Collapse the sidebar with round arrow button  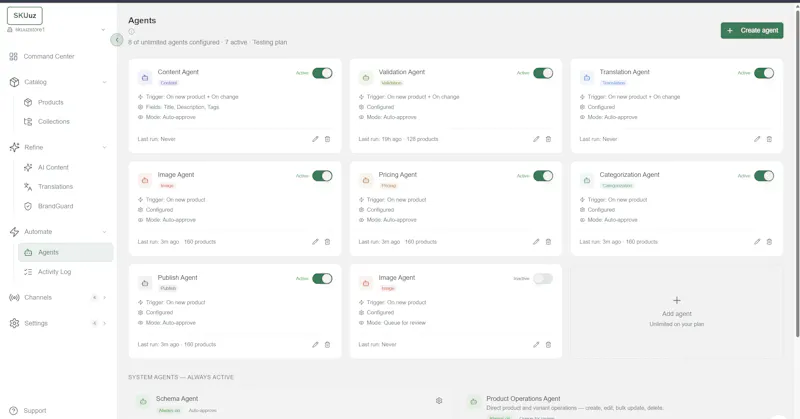117,40
